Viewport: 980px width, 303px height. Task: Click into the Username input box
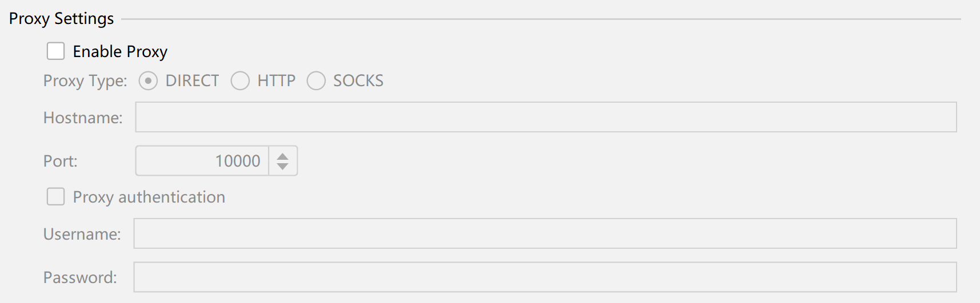tap(545, 234)
